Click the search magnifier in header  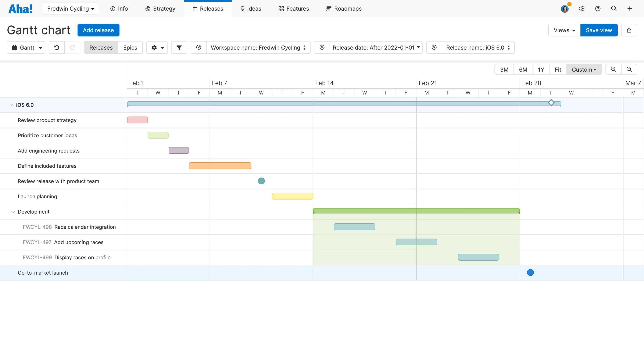pyautogui.click(x=614, y=9)
